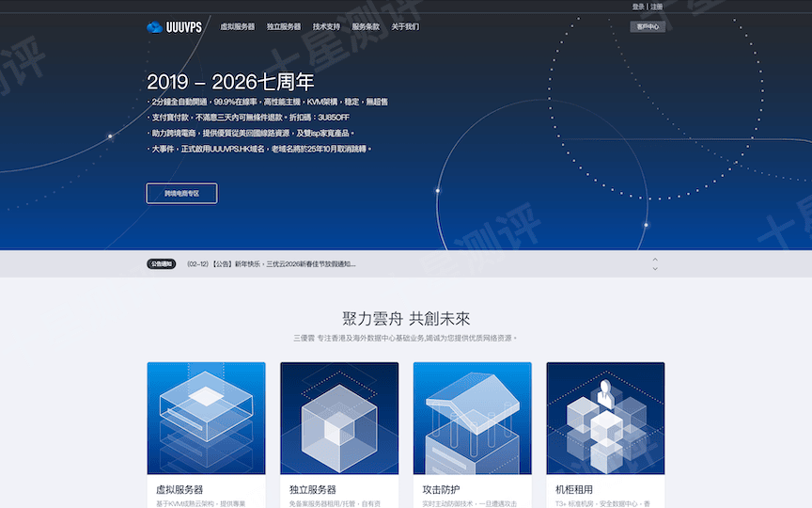This screenshot has width=812, height=508.
Task: Open 服务条款 from the top navigation
Action: coord(366,27)
